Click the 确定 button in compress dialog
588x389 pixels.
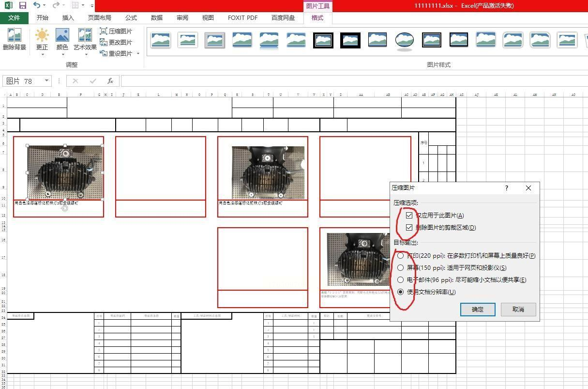click(478, 310)
